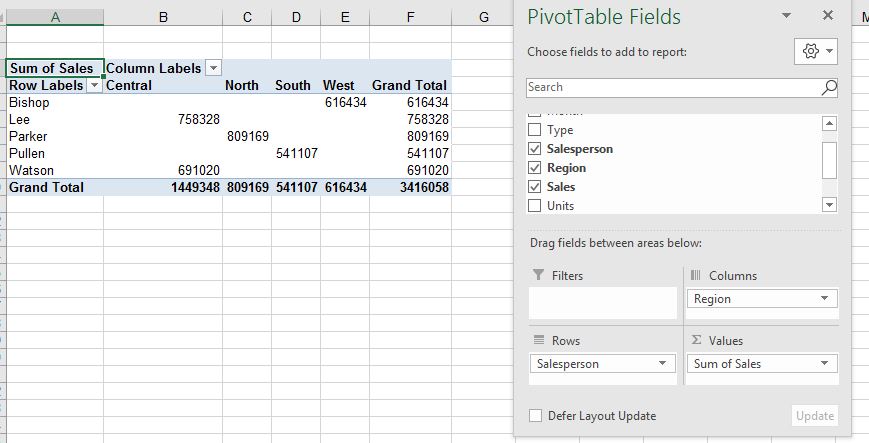Select Pullen's South value in column D
Viewport: 869px width, 443px height.
coord(296,154)
